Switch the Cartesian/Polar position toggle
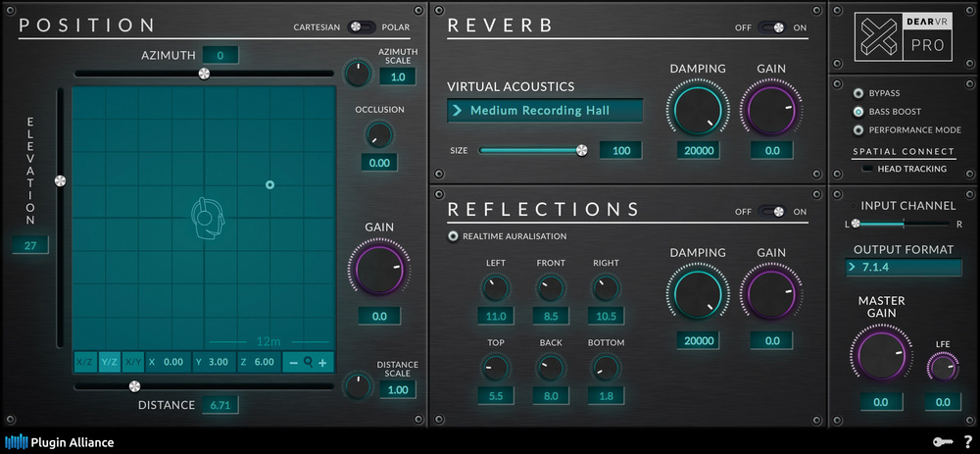This screenshot has height=454, width=980. point(361,26)
